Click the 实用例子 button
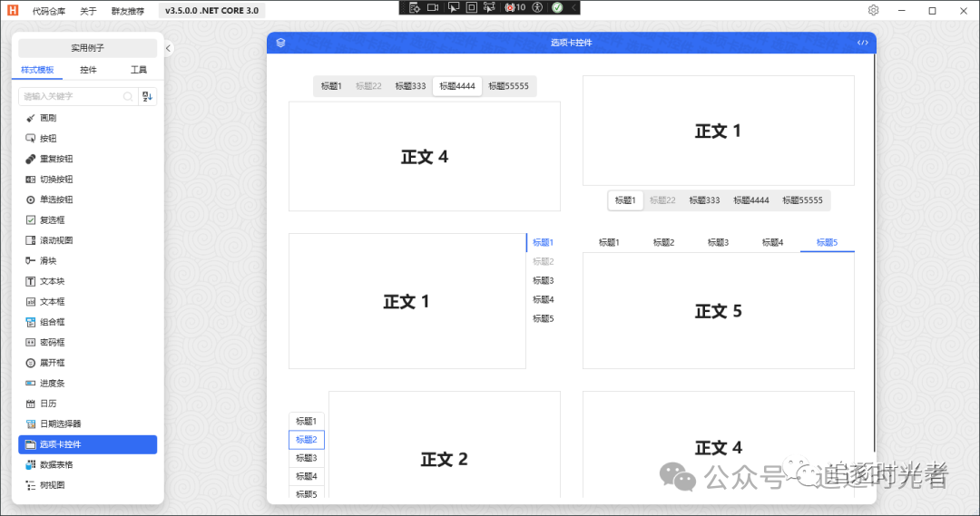 coord(87,47)
